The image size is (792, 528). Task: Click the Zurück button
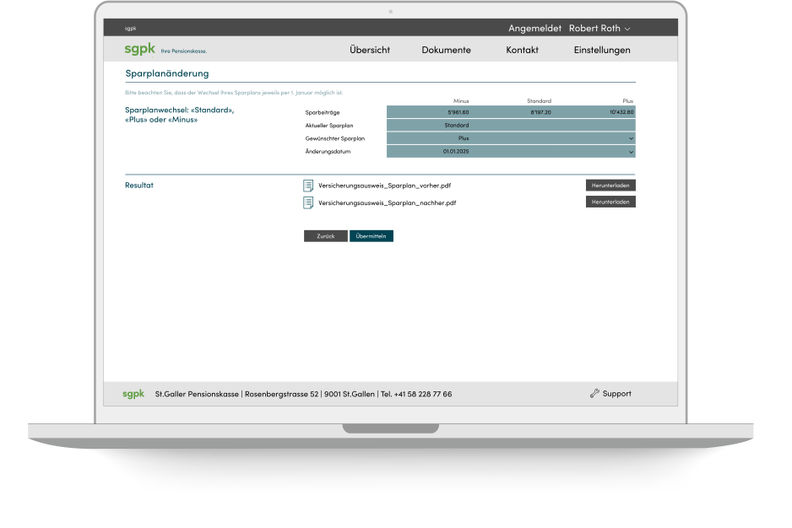[x=325, y=236]
